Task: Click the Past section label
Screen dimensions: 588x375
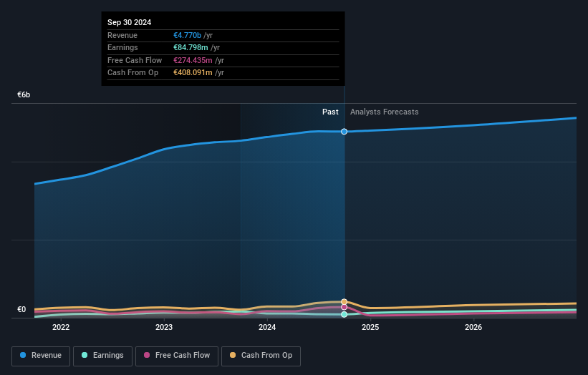Action: click(x=330, y=112)
